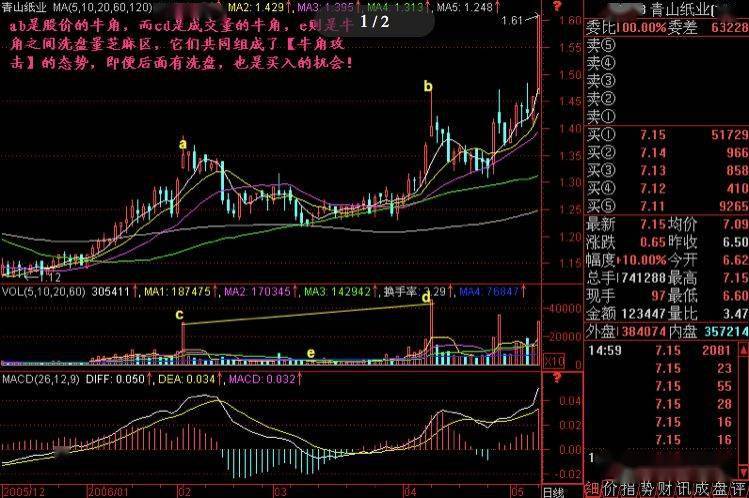Click the 14:59 tick row
Screen dimensions: 749x498
tap(662, 350)
